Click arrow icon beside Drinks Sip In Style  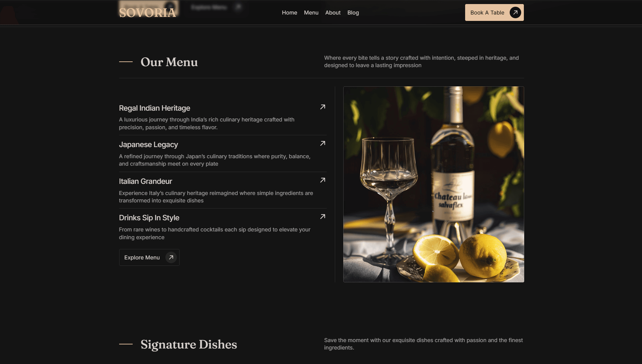(323, 217)
